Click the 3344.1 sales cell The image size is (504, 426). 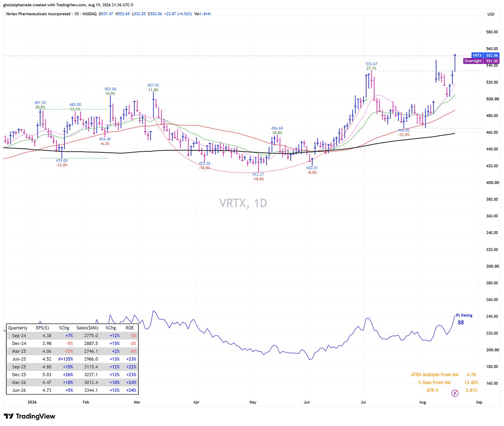[91, 390]
